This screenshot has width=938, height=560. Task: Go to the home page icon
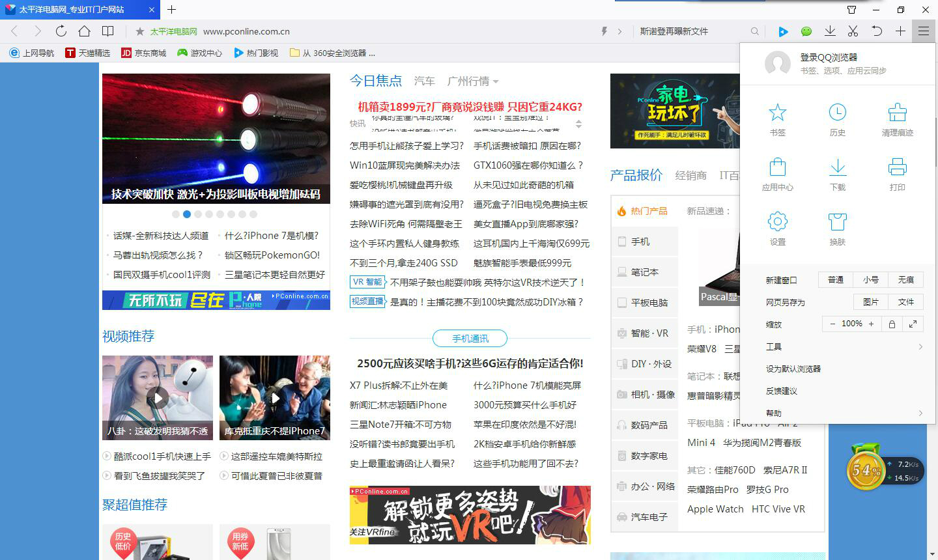tap(84, 31)
